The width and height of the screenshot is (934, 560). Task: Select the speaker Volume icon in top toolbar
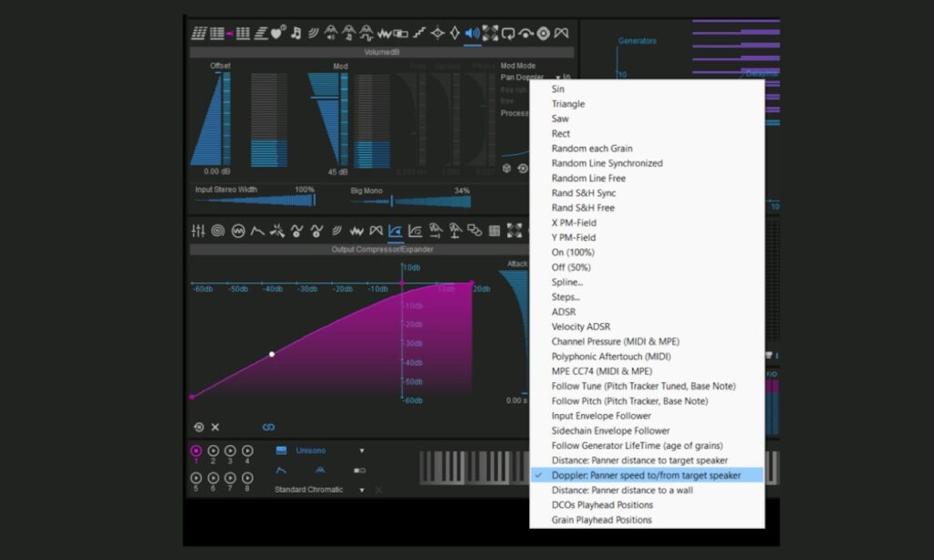(x=472, y=34)
